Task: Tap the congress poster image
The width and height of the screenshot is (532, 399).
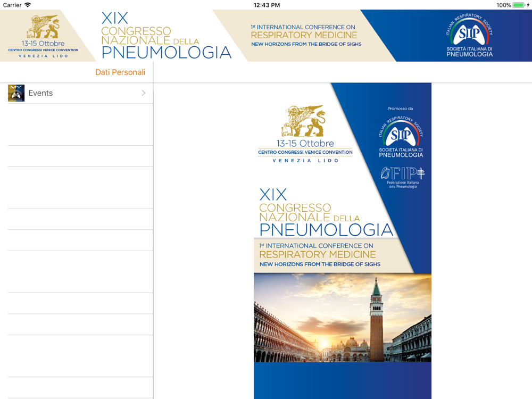Action: coord(343,241)
